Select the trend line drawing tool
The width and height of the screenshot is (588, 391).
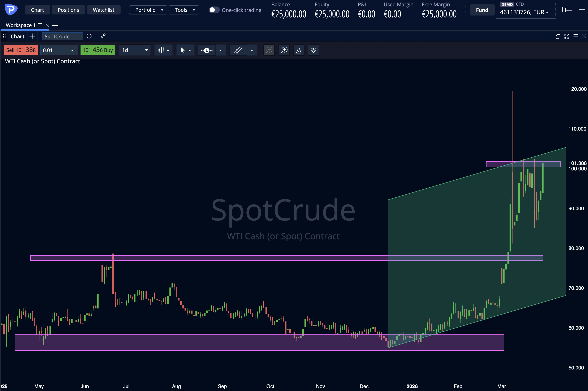[x=238, y=50]
